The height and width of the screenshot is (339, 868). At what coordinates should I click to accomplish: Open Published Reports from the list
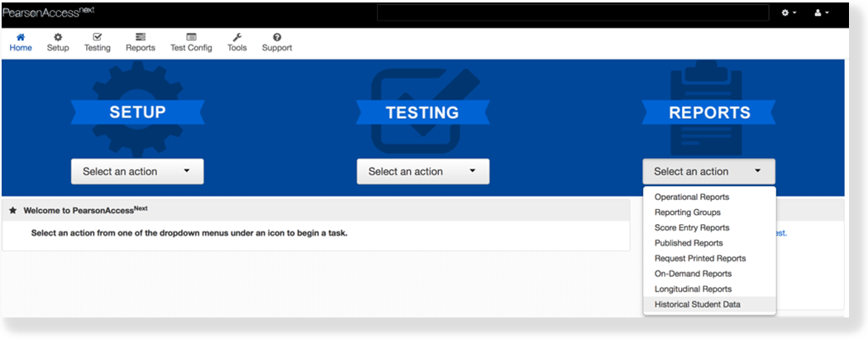[x=688, y=243]
